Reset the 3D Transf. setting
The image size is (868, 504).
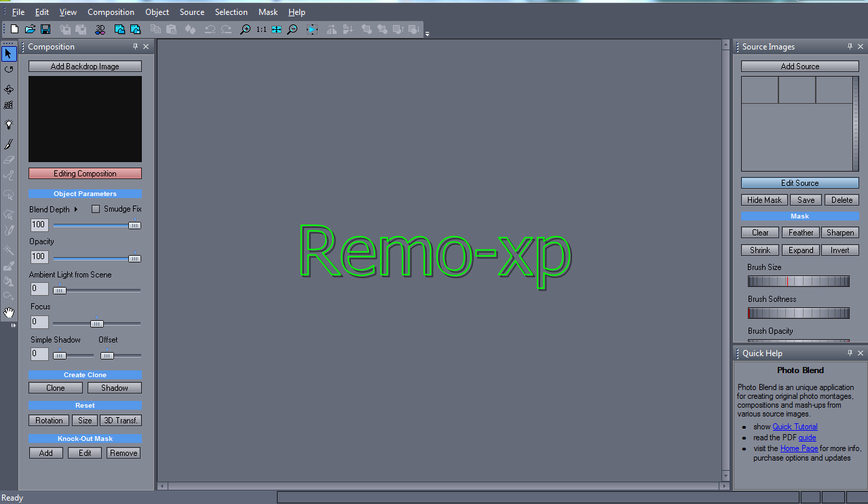(x=121, y=421)
